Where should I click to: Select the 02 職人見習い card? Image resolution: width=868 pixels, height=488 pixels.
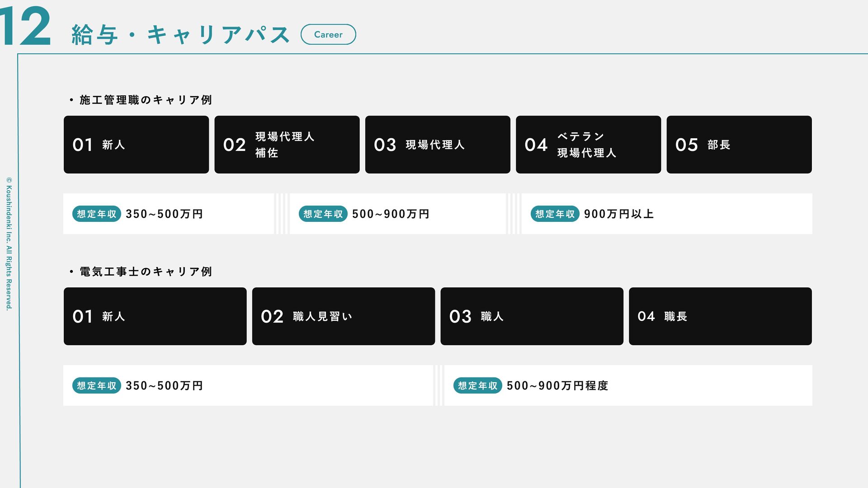pos(343,316)
